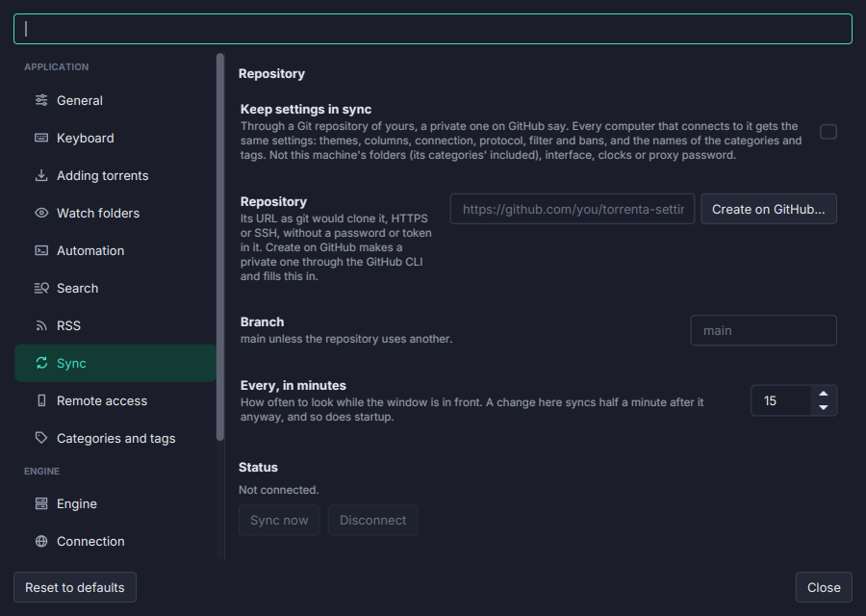Image resolution: width=866 pixels, height=616 pixels.
Task: Close the settings dialog
Action: click(824, 587)
